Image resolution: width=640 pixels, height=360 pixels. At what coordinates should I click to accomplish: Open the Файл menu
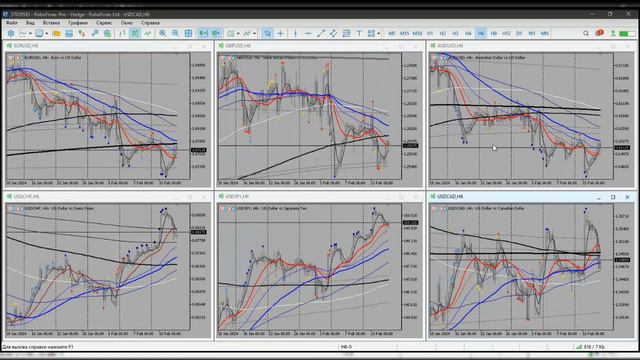point(12,23)
